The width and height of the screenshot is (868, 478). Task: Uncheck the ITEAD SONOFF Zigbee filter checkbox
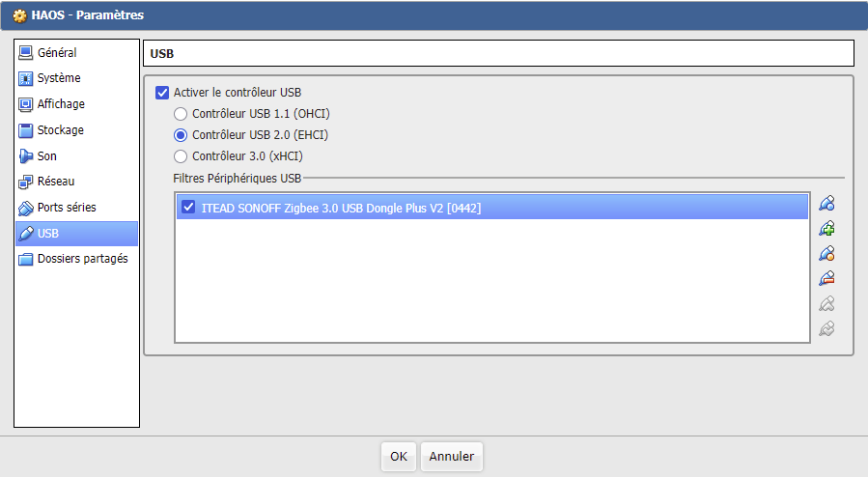188,207
